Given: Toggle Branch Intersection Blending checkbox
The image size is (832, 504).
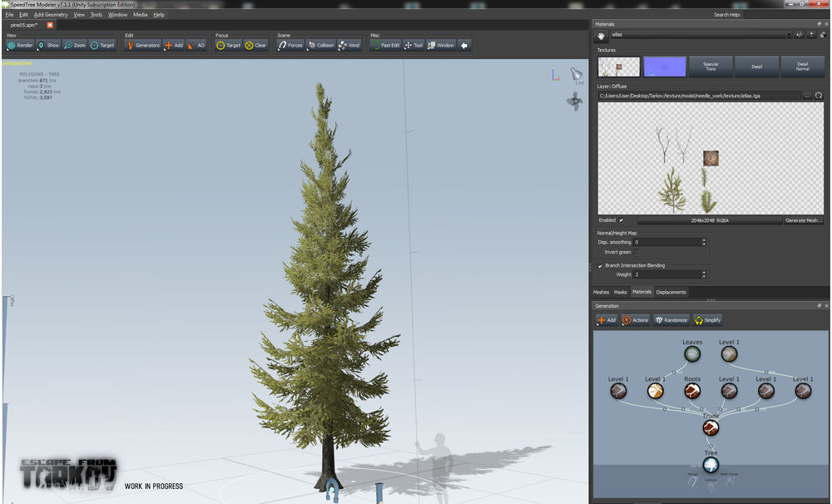Looking at the screenshot, I should [x=601, y=265].
